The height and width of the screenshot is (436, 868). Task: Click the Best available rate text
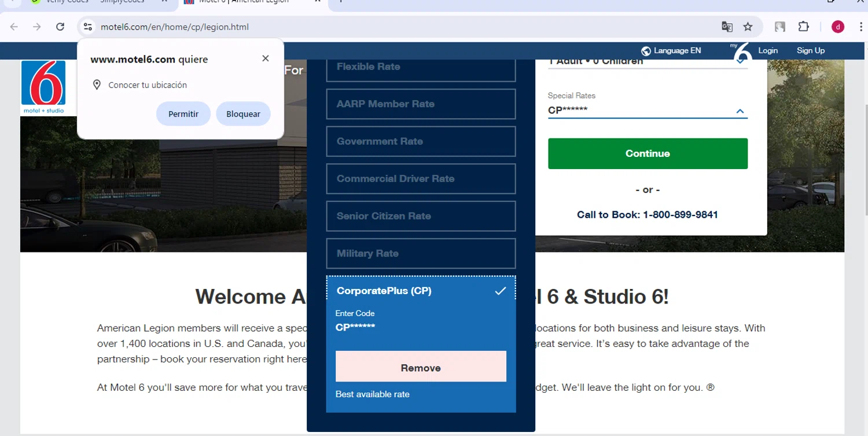[373, 394]
